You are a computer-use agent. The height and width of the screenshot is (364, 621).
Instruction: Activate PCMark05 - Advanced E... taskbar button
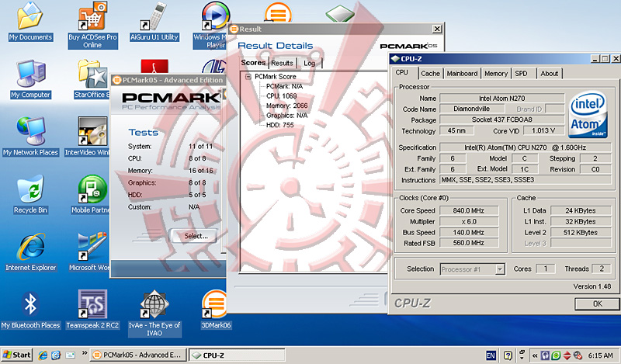point(137,355)
